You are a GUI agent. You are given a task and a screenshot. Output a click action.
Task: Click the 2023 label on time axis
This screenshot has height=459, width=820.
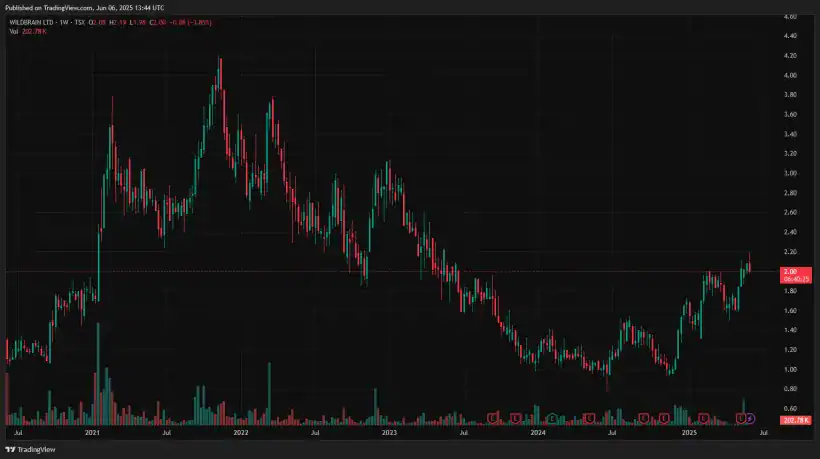pos(389,434)
